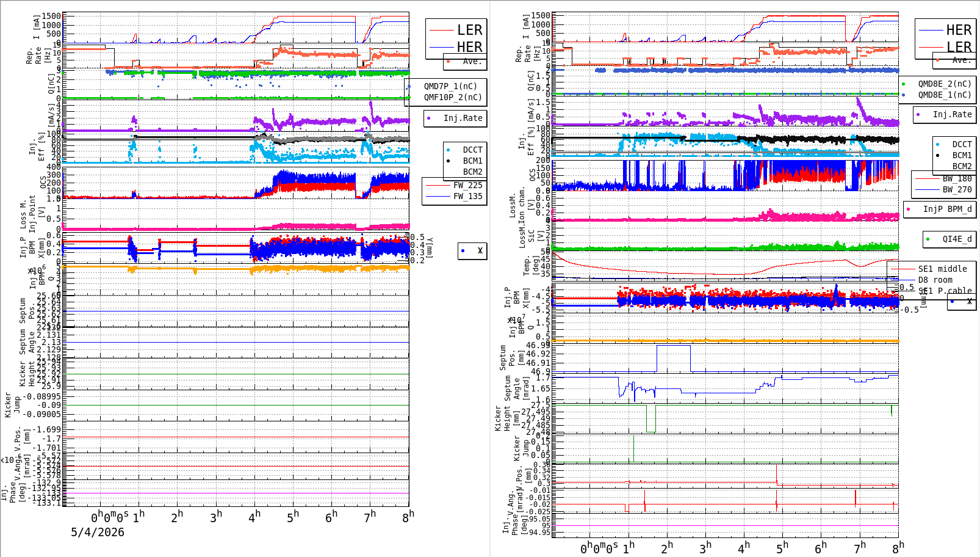The image size is (980, 557).
Task: Click the LER legend entry in the right plot
Action: click(x=945, y=47)
